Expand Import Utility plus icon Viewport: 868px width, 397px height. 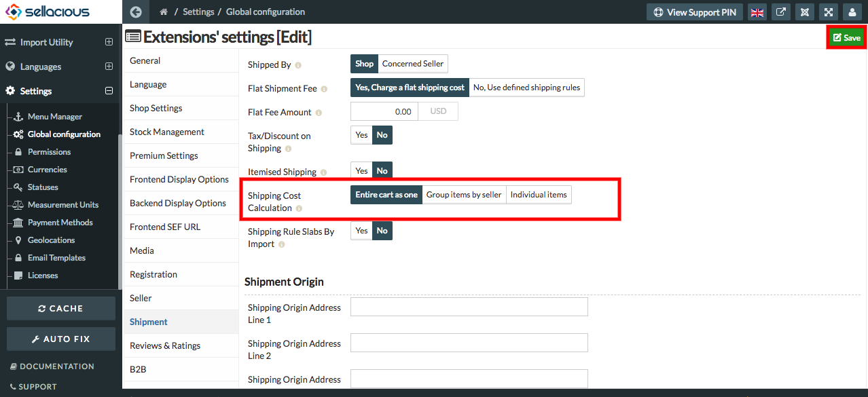point(109,42)
